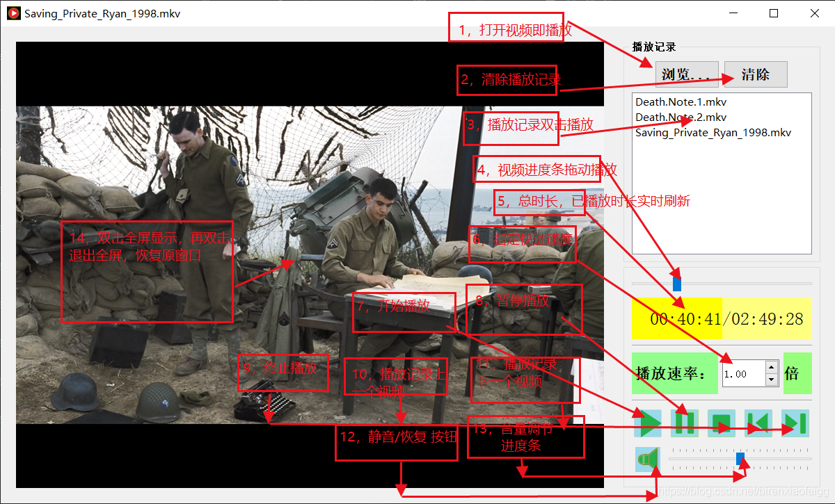This screenshot has height=504, width=835.
Task: Decrease playback rate with down arrow
Action: (771, 380)
